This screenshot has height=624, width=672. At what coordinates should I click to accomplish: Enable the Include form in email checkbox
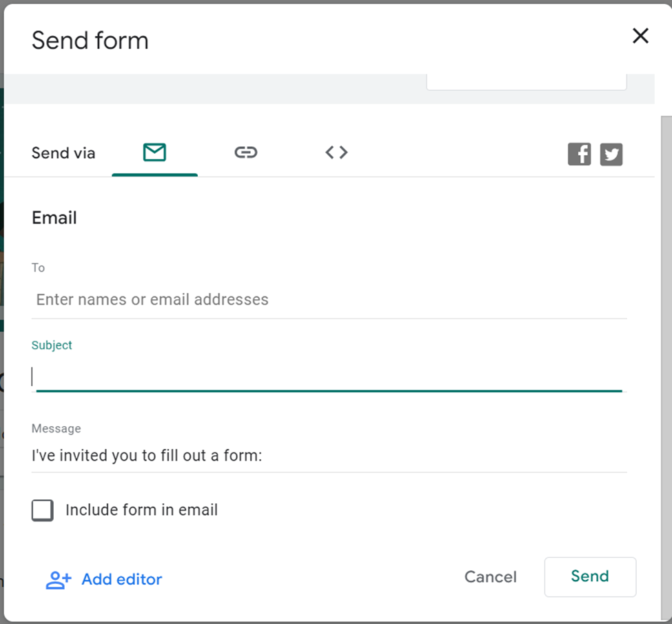click(43, 510)
